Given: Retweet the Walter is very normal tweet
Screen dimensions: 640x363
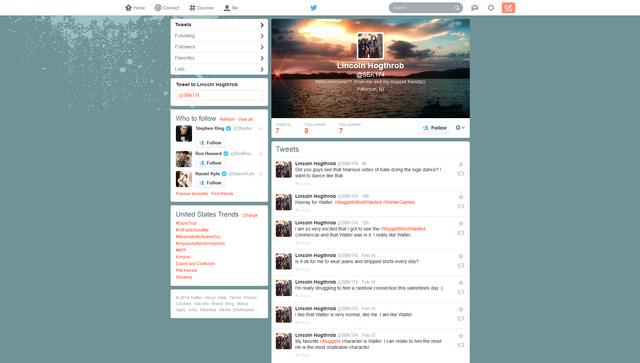Looking at the screenshot, I should (x=461, y=318).
